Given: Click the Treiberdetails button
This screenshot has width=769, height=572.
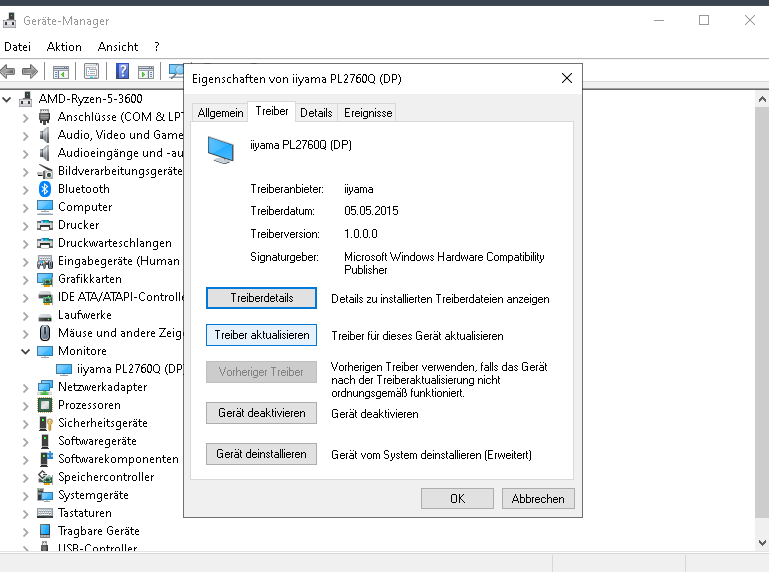Looking at the screenshot, I should 261,298.
